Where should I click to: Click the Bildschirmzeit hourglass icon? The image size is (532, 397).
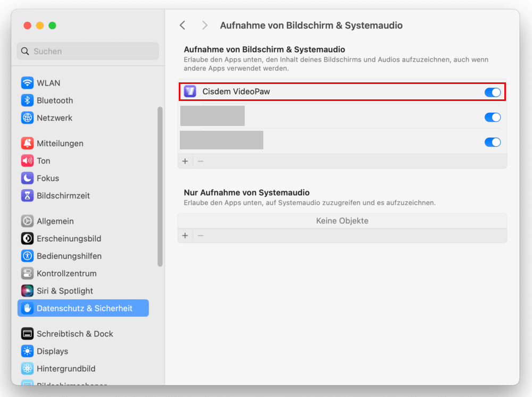27,196
